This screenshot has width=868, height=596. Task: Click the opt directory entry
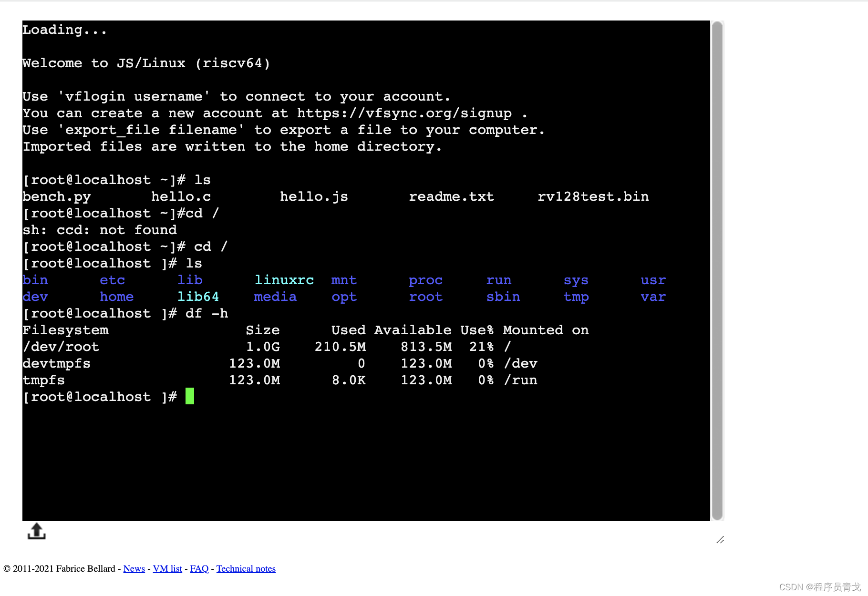(x=344, y=297)
